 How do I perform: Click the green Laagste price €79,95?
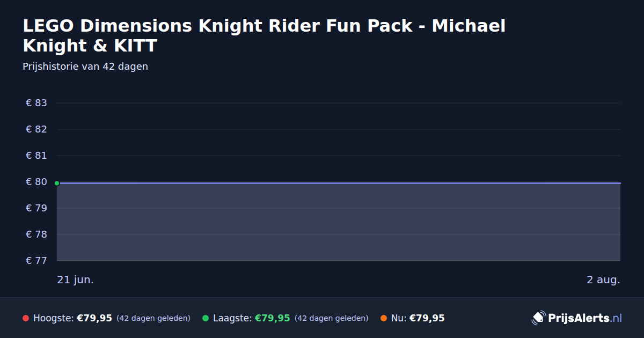(273, 318)
